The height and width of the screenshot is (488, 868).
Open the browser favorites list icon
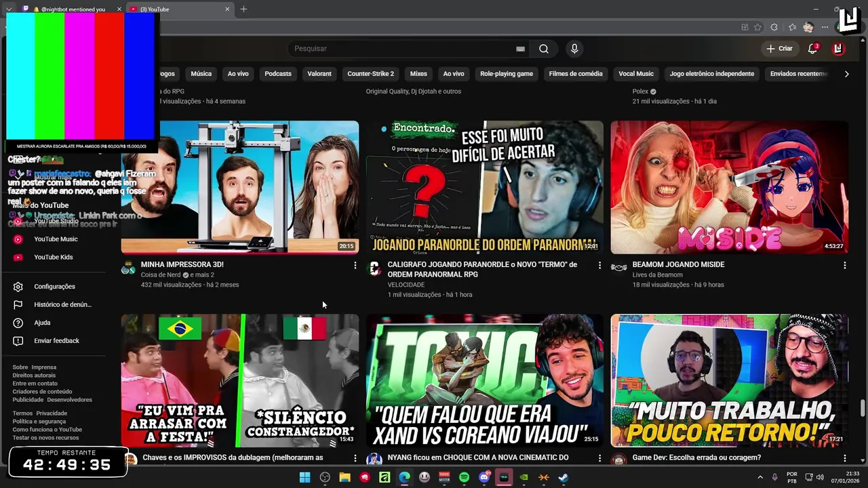point(792,27)
